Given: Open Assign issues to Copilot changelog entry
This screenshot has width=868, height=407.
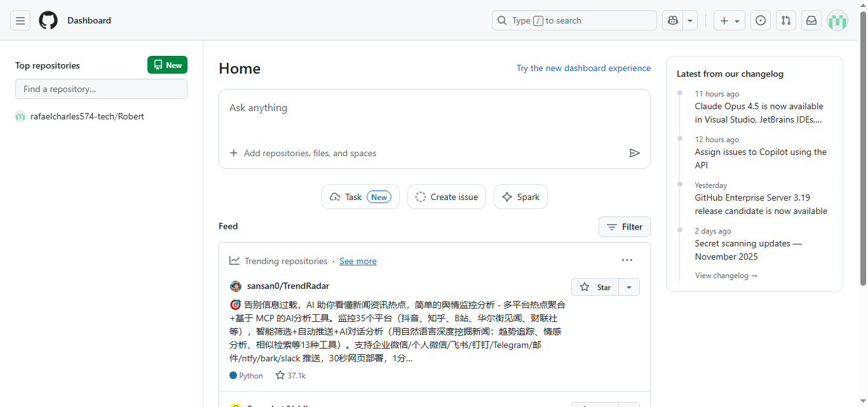Looking at the screenshot, I should (x=761, y=158).
